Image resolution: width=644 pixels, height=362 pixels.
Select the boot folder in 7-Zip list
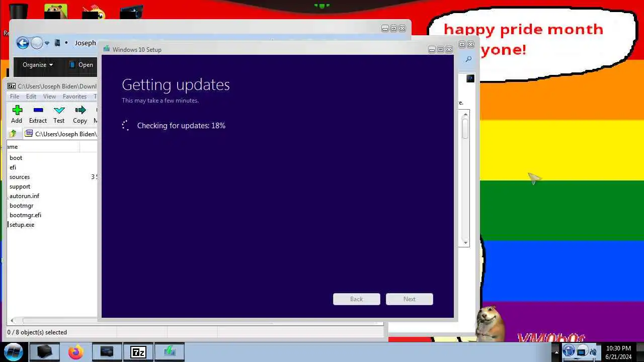tap(16, 158)
